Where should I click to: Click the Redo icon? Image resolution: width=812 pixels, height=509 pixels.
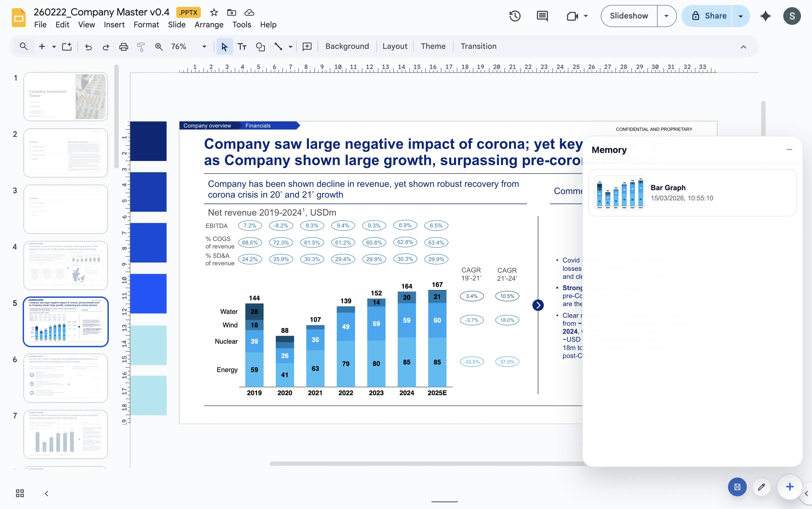coord(106,46)
